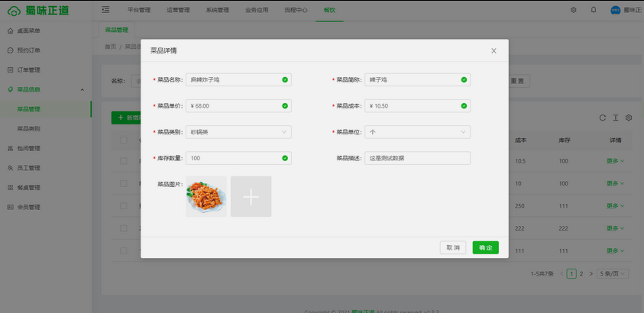The height and width of the screenshot is (313, 644).
Task: Go to page 2 in pagination
Action: 581,273
